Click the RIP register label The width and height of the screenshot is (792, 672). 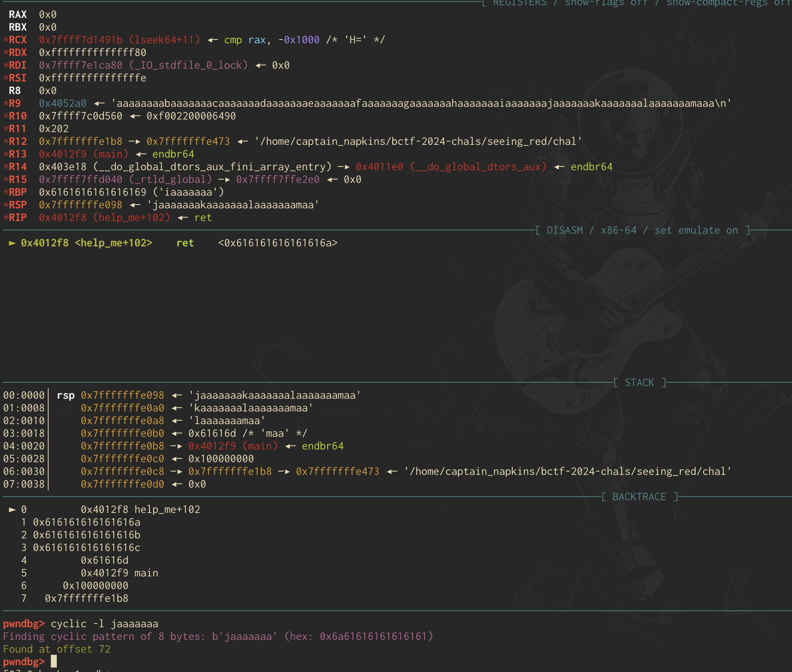[18, 218]
